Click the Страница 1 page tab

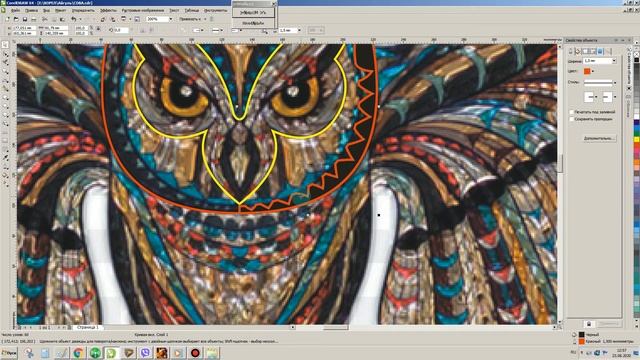(x=88, y=327)
